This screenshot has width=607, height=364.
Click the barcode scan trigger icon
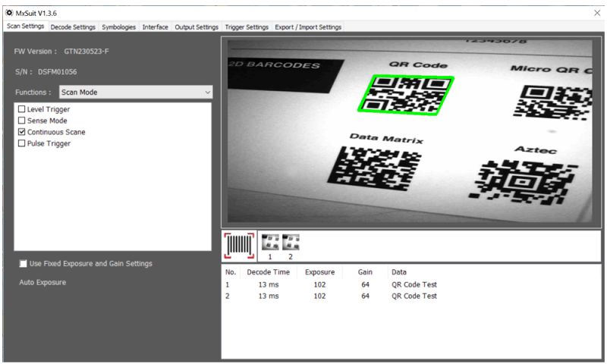[x=239, y=246]
